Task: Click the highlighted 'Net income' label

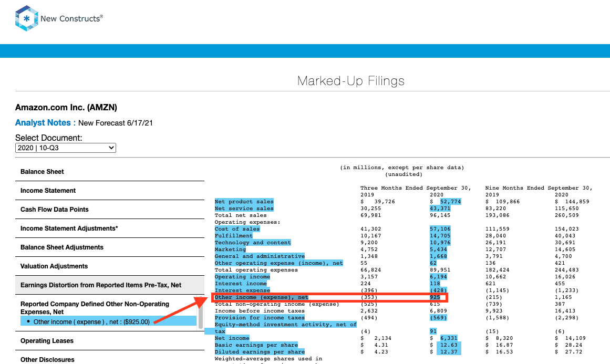Action: [x=232, y=338]
